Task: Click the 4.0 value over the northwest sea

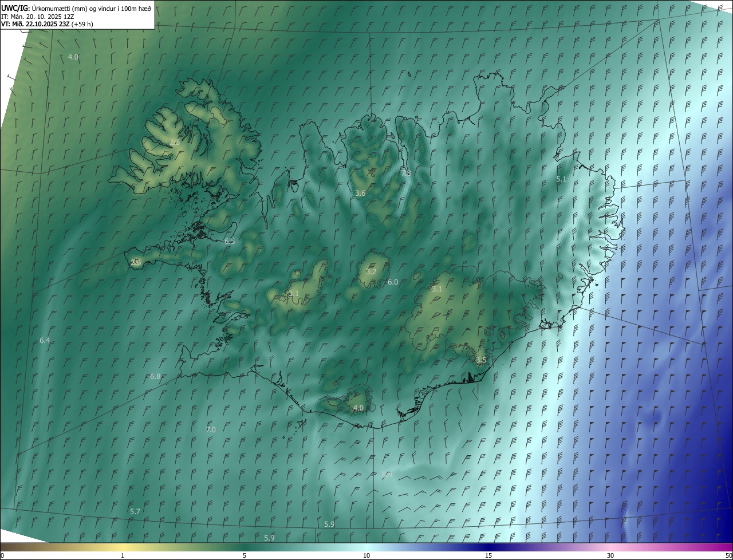Action: 73,57
